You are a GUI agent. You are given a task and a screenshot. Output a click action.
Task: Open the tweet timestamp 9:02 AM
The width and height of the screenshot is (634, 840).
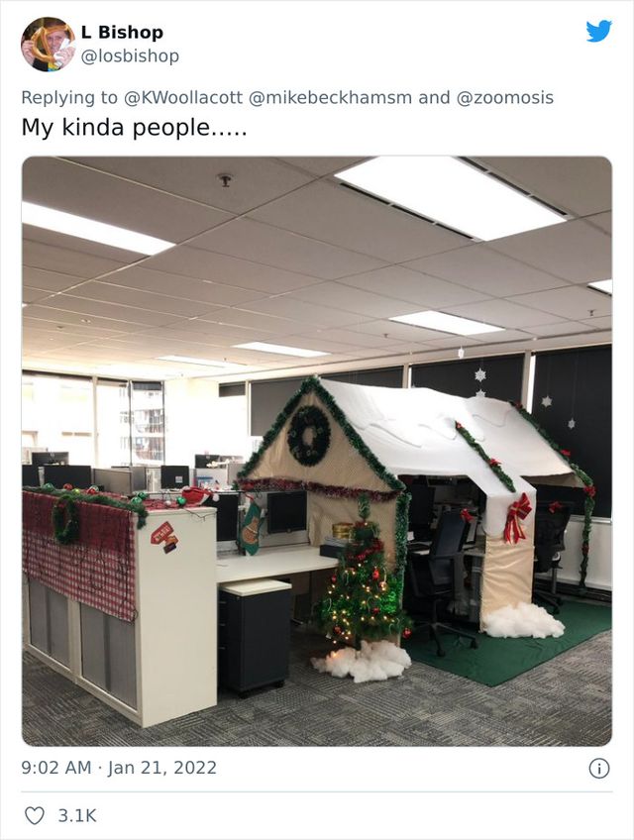tap(56, 768)
